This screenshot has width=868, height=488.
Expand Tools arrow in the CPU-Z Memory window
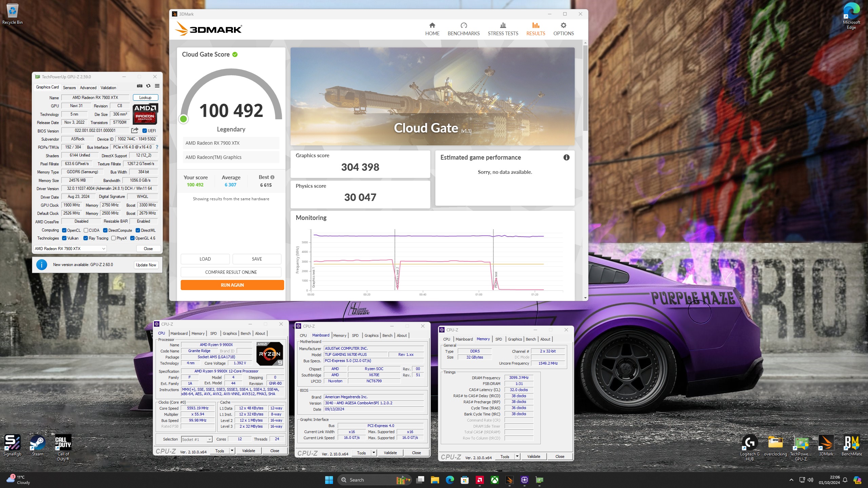pyautogui.click(x=517, y=456)
